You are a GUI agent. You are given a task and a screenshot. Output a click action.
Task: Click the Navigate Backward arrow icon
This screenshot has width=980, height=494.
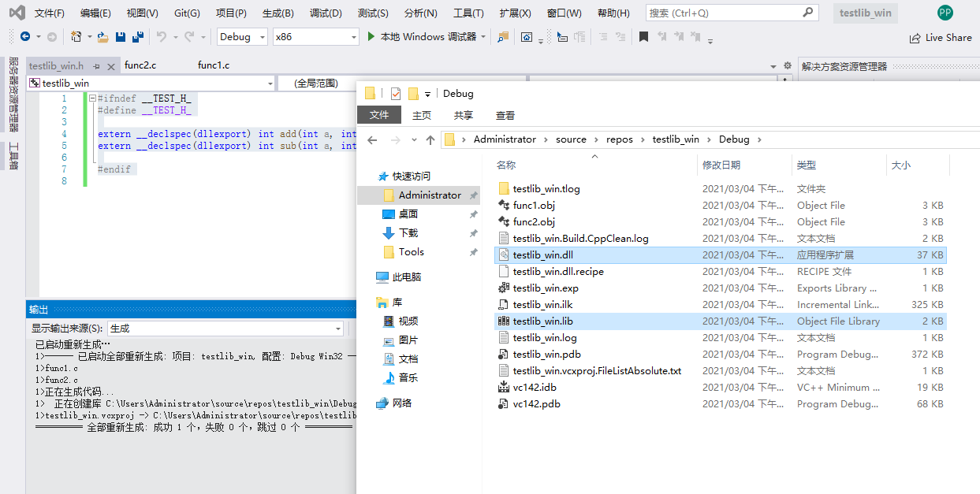[25, 37]
